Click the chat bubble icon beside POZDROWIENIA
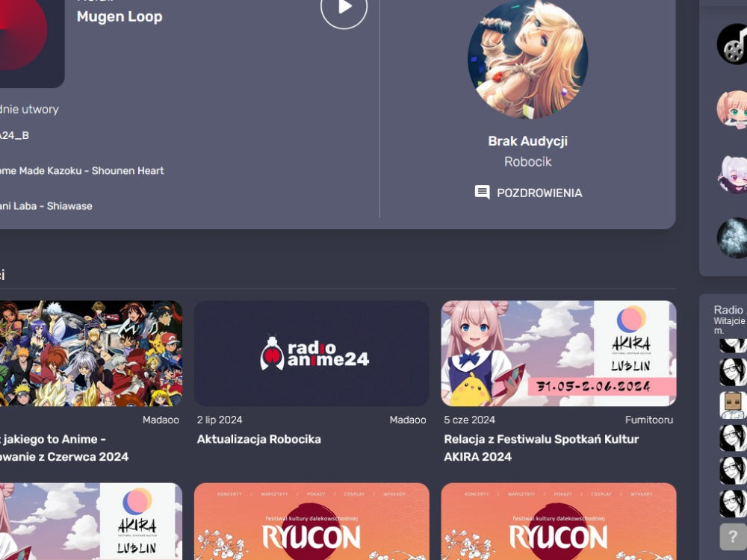 [x=482, y=193]
